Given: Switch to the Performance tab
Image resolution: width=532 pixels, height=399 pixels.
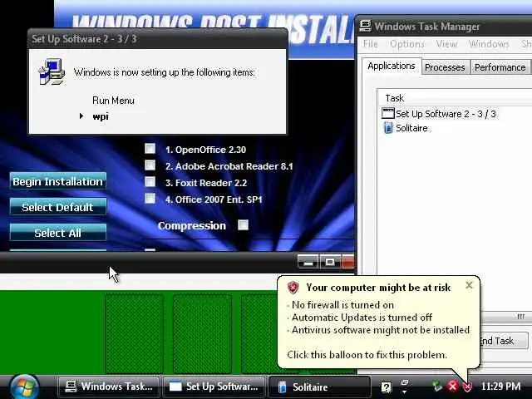Looking at the screenshot, I should (500, 67).
